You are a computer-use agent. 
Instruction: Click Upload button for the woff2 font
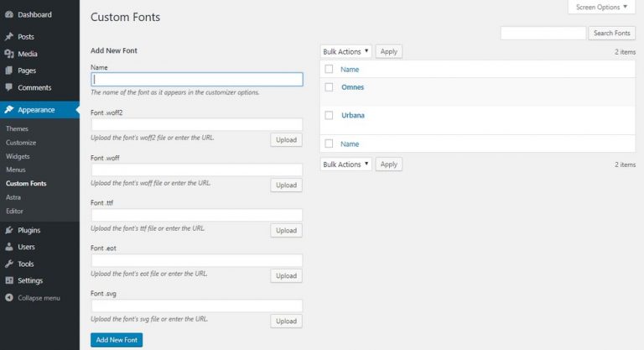(286, 139)
